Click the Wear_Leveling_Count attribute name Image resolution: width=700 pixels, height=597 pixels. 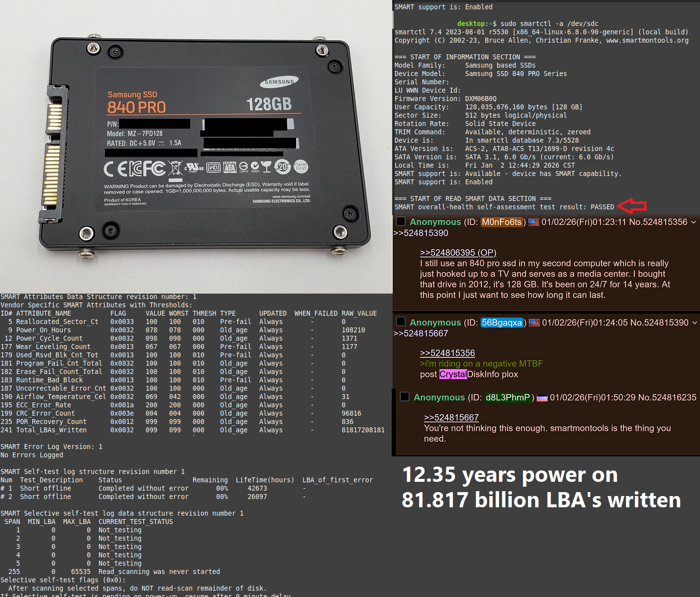click(x=53, y=347)
